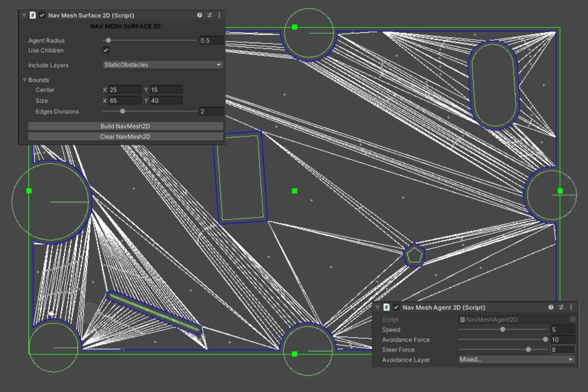This screenshot has width=588, height=392.
Task: Collapse the Nav Mesh Agent 2D component
Action: (x=377, y=307)
